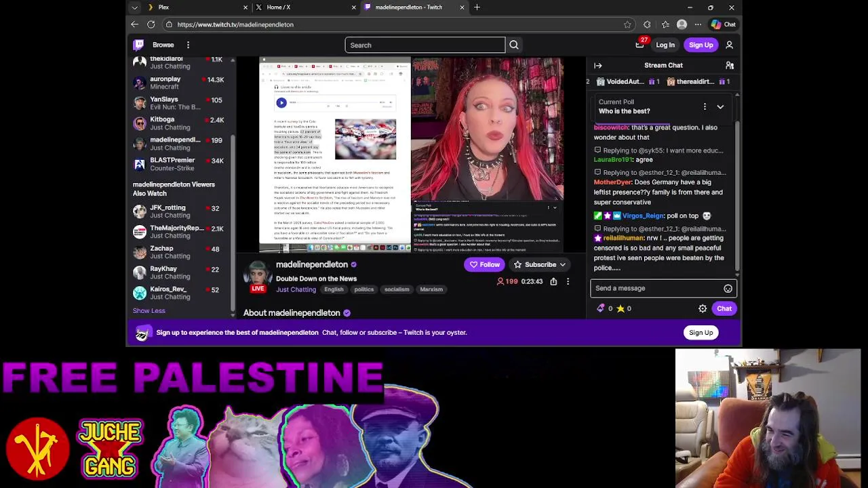Click the Twitch search input field
Screen dimensions: 868x488
point(425,45)
